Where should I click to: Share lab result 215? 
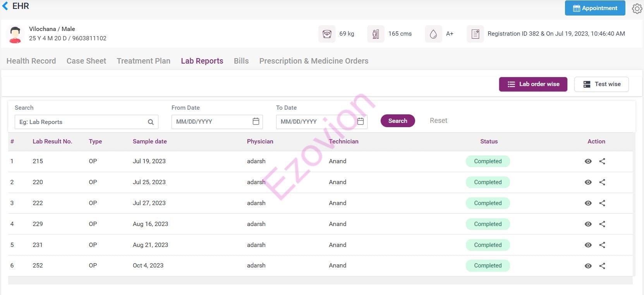(x=602, y=161)
